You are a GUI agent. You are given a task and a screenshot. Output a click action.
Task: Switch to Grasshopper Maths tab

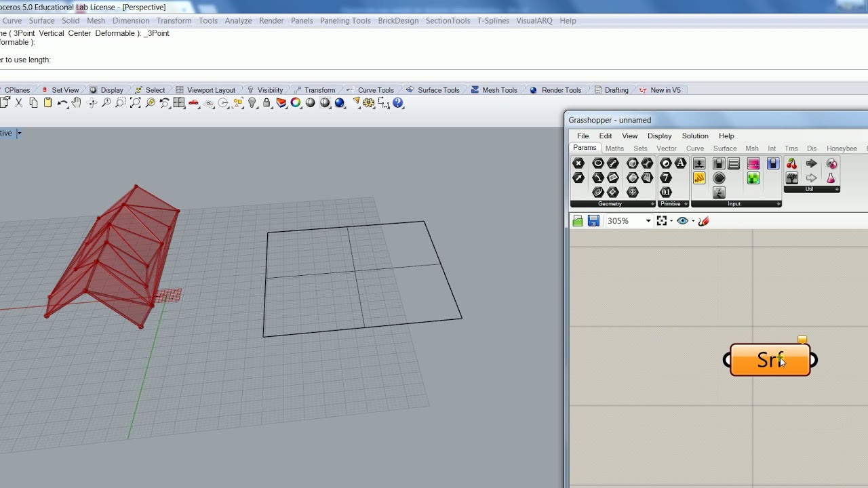[x=614, y=148]
